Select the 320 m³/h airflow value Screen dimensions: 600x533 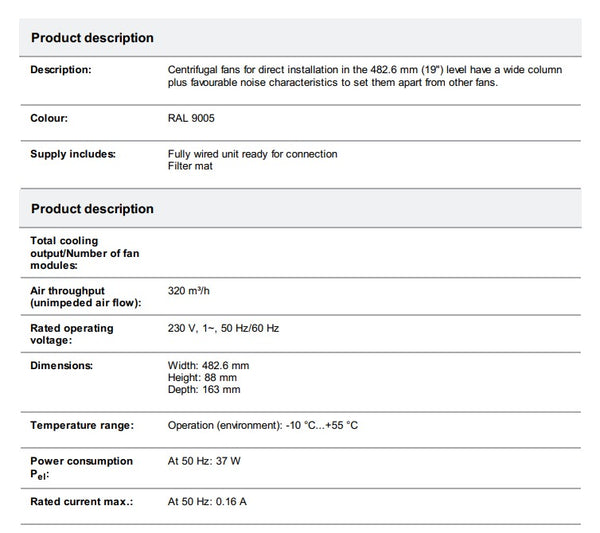click(190, 290)
